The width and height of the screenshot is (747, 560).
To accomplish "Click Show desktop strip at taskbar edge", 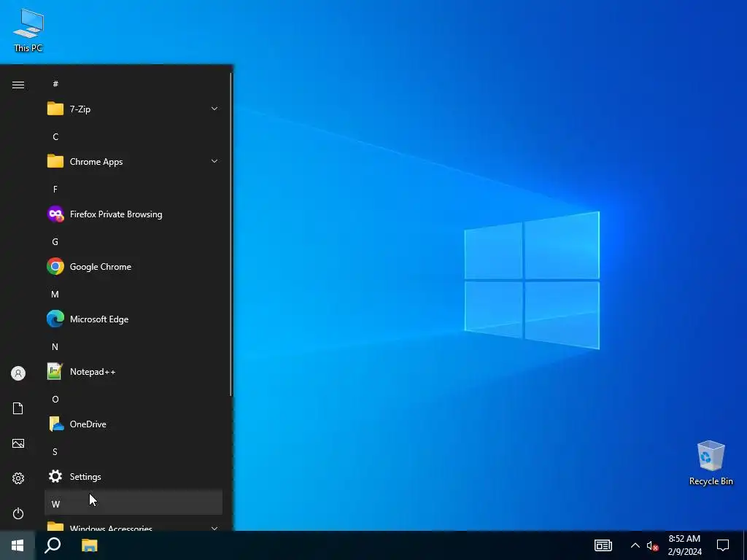I will coord(745,545).
